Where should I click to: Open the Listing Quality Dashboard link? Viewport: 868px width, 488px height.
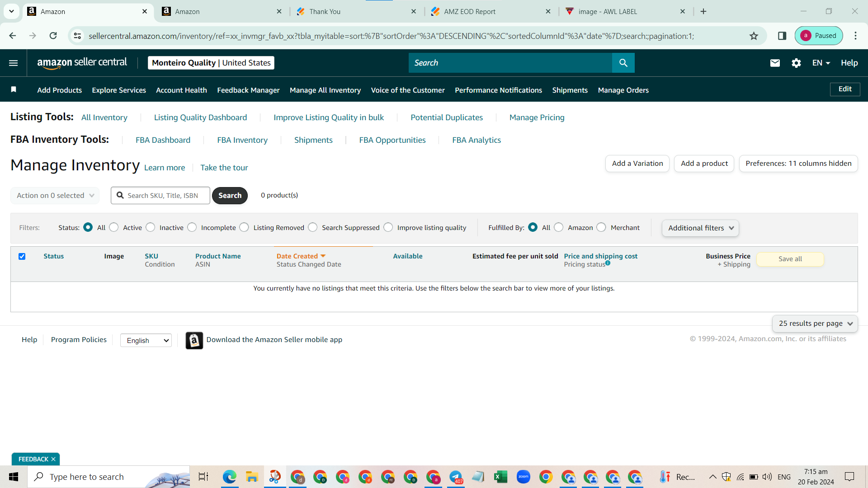(x=200, y=117)
